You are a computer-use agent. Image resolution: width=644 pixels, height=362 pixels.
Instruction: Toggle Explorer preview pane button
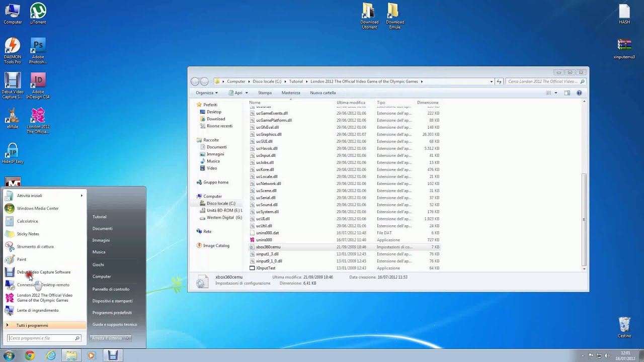[x=567, y=93]
